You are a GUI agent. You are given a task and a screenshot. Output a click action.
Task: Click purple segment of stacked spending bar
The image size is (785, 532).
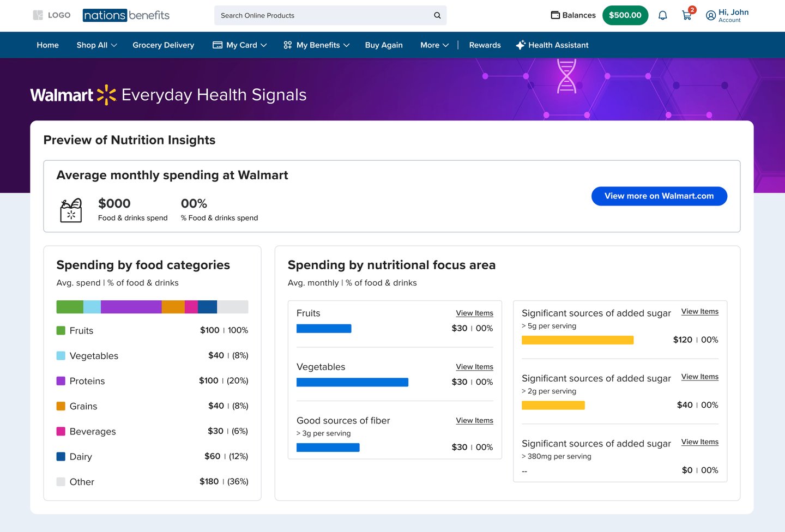(131, 307)
